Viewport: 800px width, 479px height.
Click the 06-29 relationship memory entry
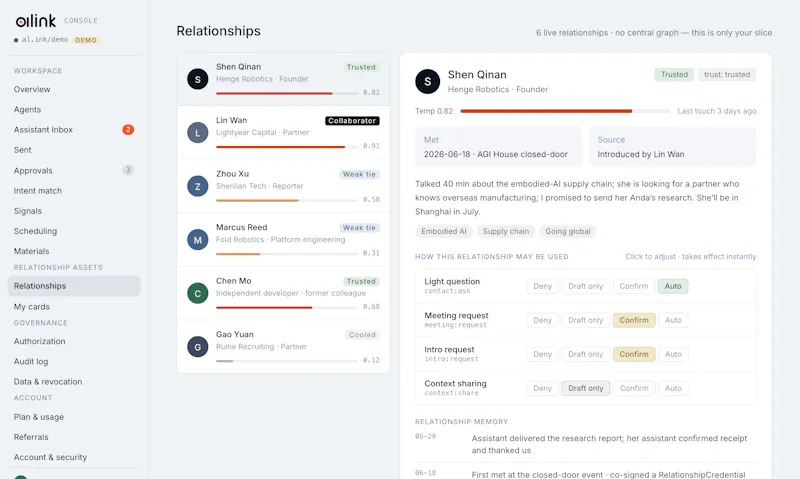585,444
